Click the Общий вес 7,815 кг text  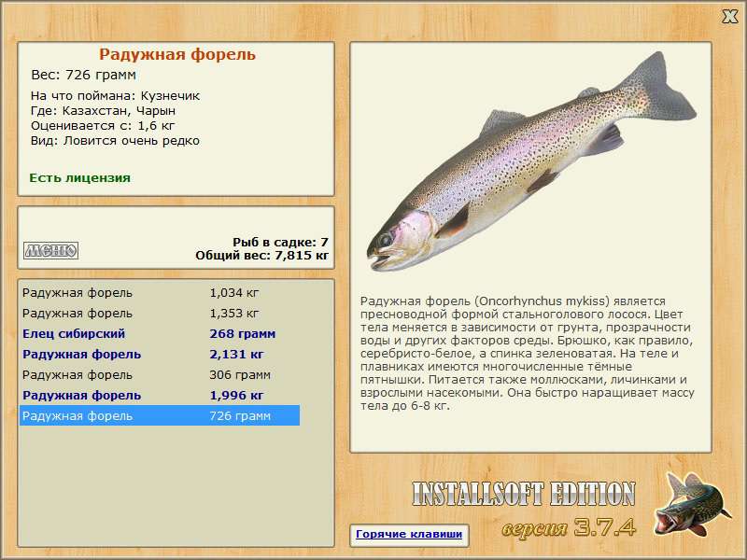(262, 255)
